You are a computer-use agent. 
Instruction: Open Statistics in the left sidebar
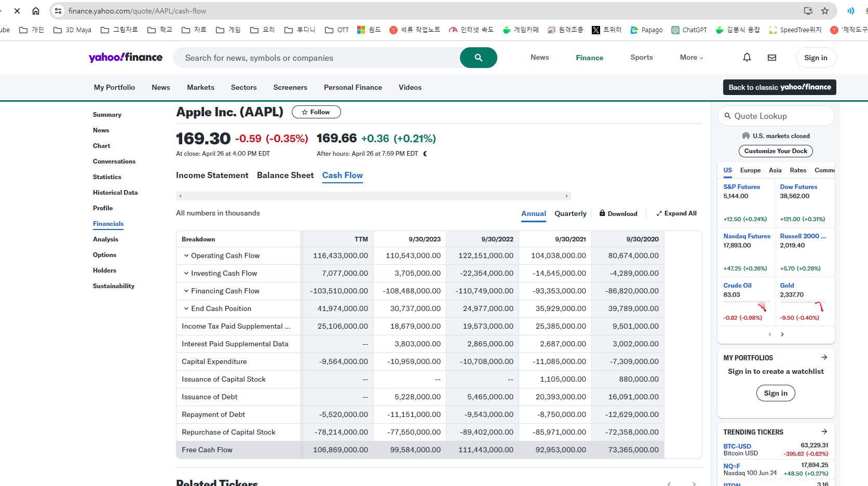(x=107, y=177)
